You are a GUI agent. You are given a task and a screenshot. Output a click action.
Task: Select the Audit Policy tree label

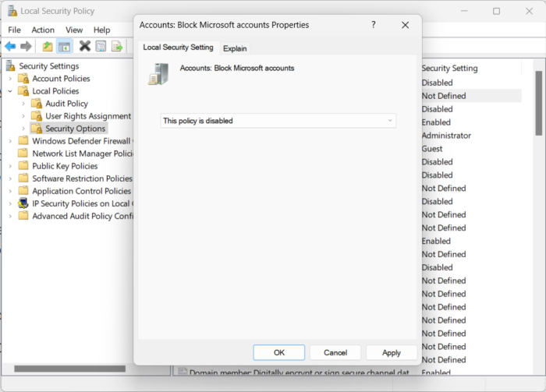click(x=66, y=104)
